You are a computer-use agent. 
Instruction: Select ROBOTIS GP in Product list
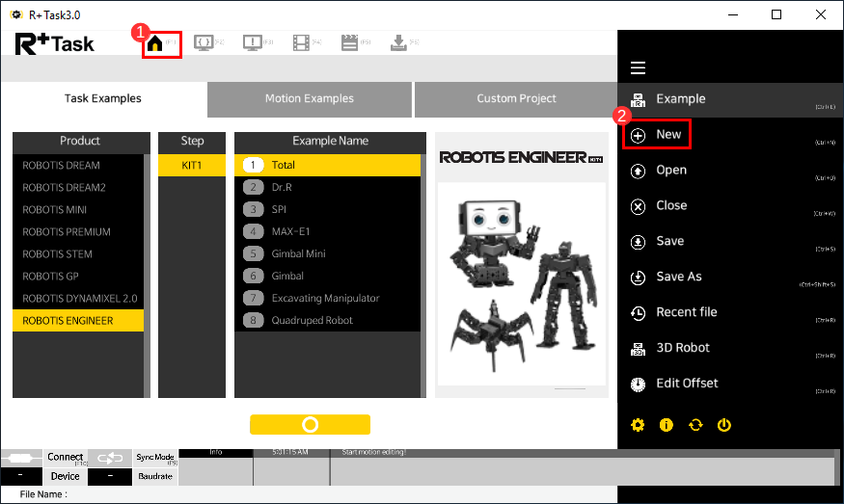78,277
